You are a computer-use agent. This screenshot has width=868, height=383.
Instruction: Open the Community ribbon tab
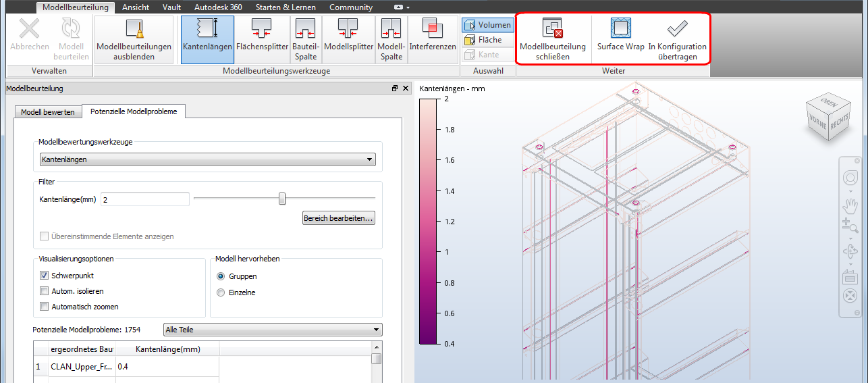pyautogui.click(x=351, y=7)
